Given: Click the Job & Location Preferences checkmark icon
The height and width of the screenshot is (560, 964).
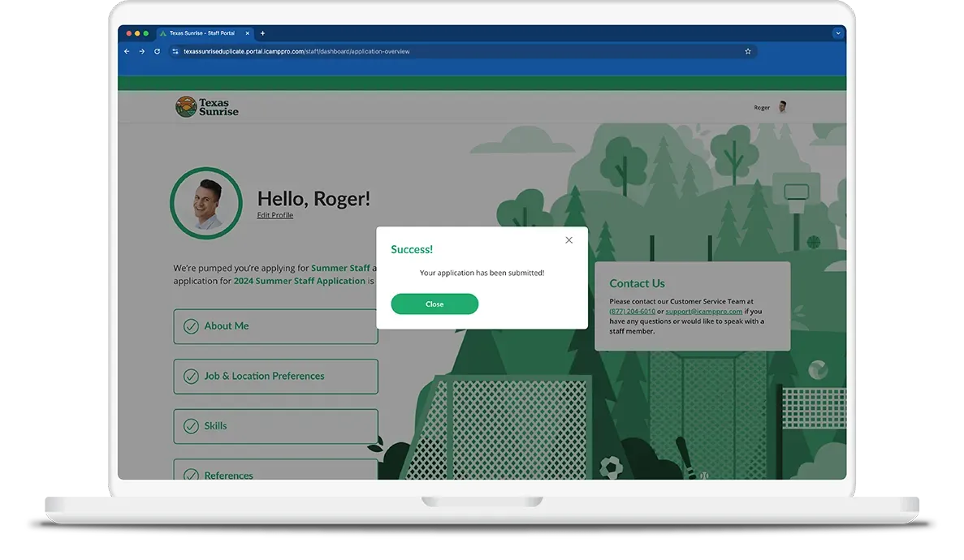Looking at the screenshot, I should tap(191, 377).
